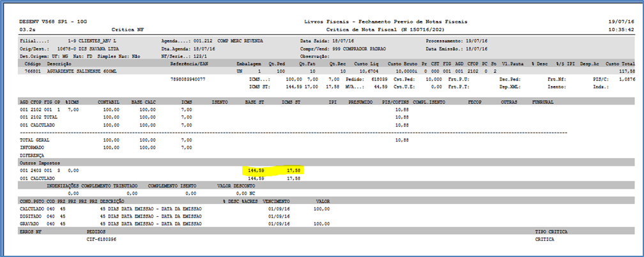This screenshot has width=644, height=257.
Task: Click the Observação field
Action: pos(316,56)
